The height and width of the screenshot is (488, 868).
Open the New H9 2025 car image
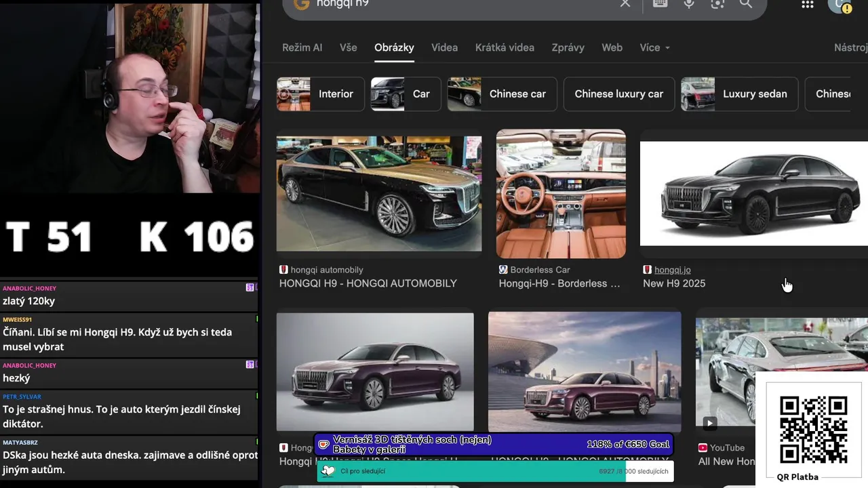click(x=754, y=194)
